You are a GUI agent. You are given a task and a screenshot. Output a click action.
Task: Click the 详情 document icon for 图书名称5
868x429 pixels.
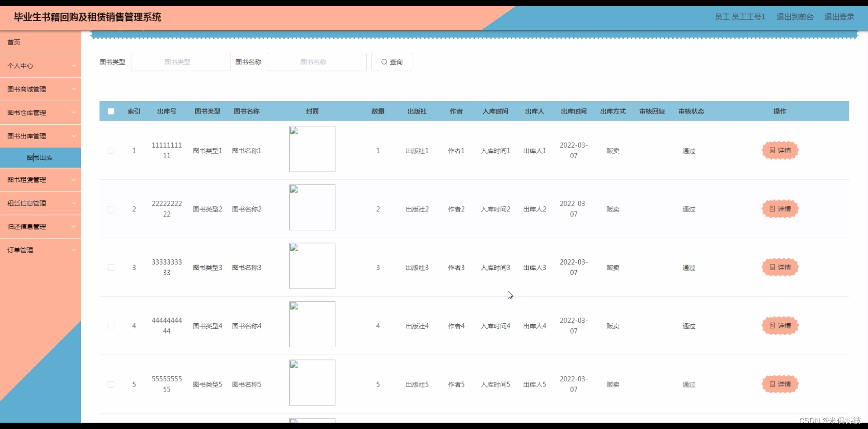[772, 384]
